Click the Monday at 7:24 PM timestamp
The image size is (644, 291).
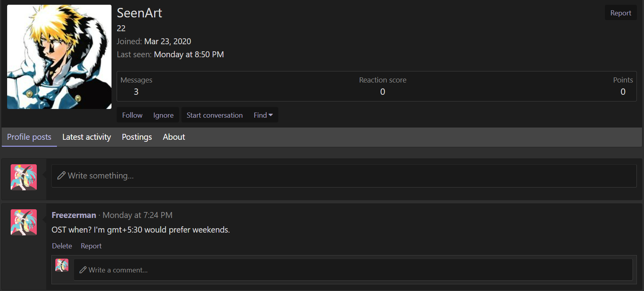click(x=138, y=215)
